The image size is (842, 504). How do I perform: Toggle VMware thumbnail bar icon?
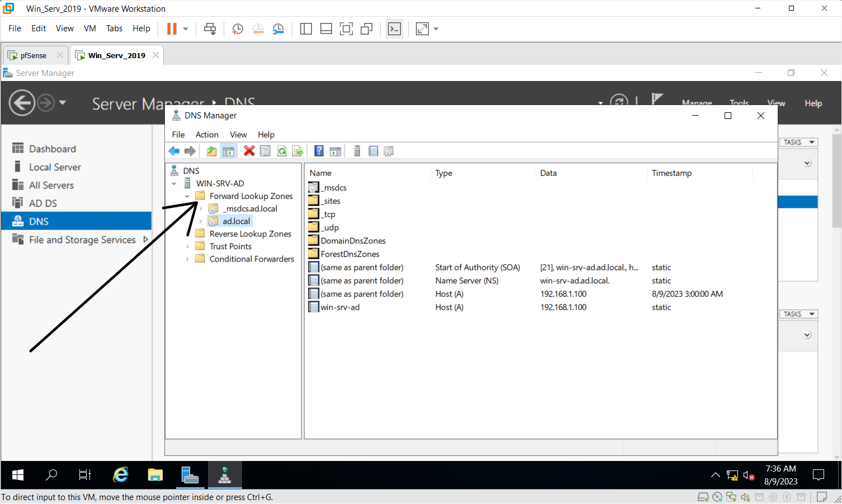[326, 28]
